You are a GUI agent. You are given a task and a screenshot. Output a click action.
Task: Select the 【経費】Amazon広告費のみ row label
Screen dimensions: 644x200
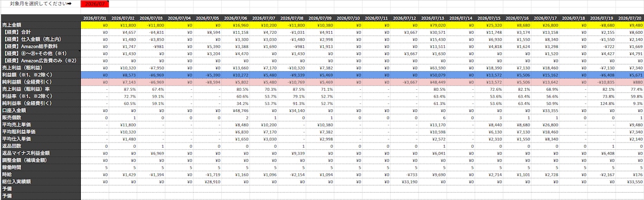point(41,61)
